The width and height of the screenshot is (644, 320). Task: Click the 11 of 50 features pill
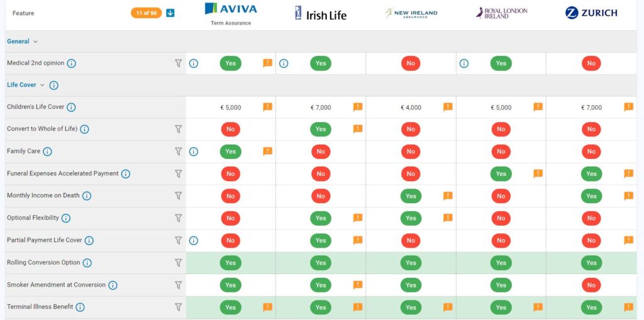tap(146, 13)
